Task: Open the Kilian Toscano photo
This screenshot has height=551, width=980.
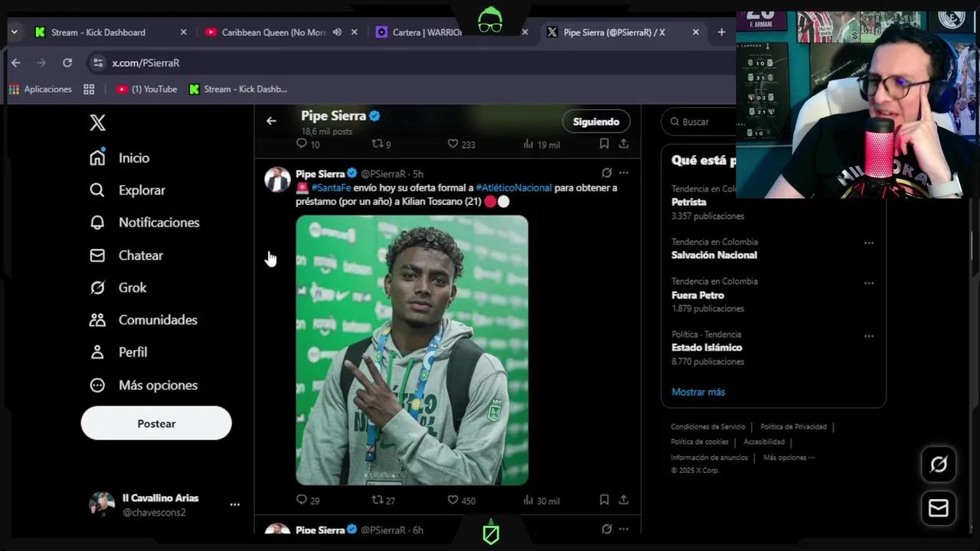Action: pyautogui.click(x=412, y=350)
